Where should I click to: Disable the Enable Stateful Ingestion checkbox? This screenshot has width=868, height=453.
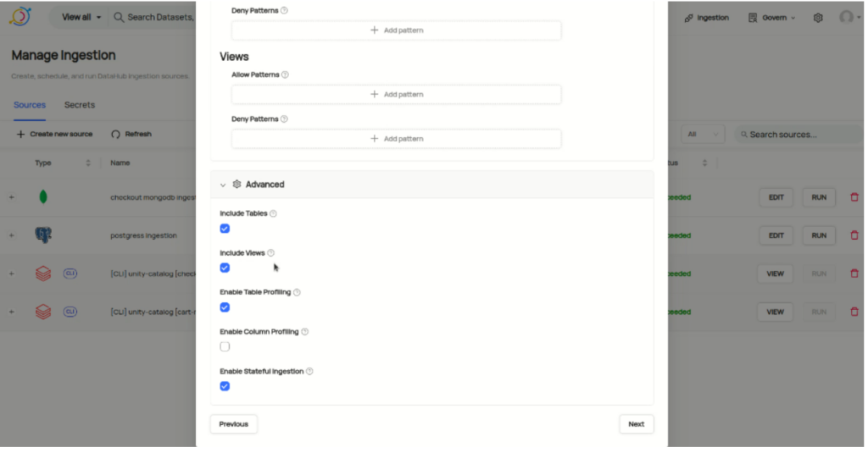point(225,386)
